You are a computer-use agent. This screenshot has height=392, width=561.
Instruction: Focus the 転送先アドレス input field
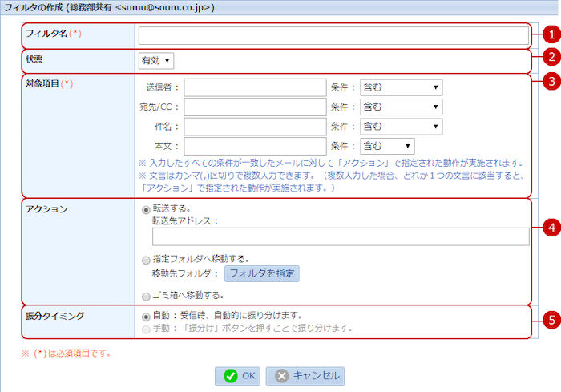tap(341, 236)
